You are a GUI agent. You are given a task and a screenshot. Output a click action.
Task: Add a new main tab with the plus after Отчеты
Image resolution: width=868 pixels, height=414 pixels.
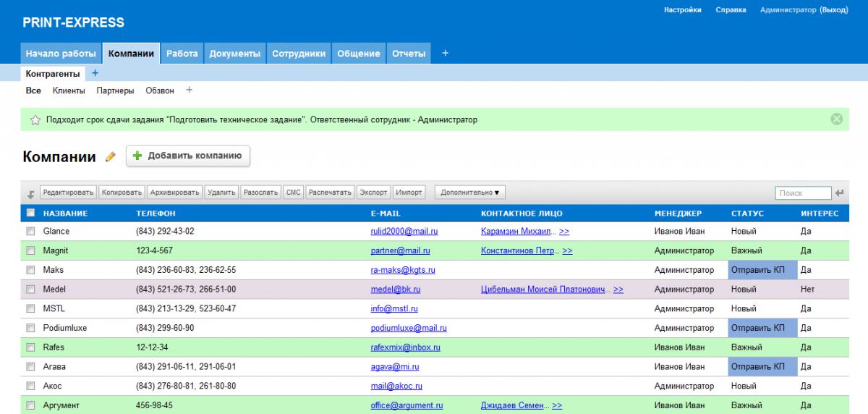[445, 53]
